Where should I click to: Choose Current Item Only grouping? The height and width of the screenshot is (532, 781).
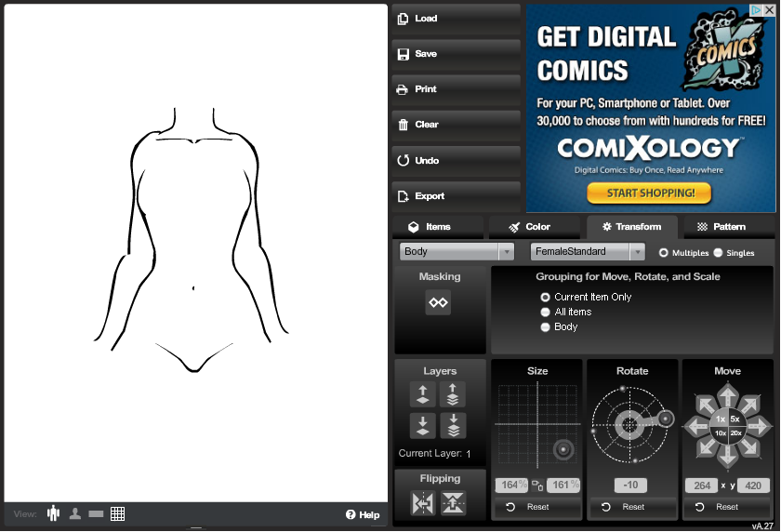coord(546,297)
